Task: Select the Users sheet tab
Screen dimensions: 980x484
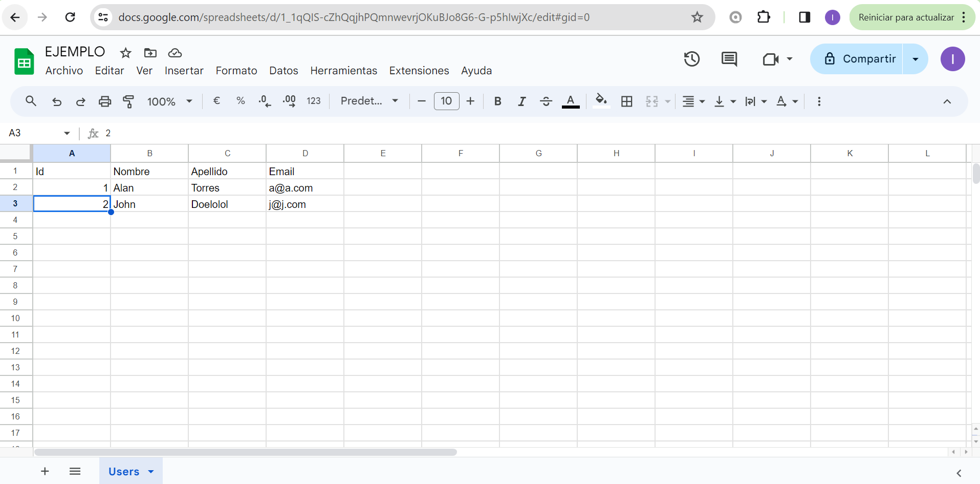Action: tap(124, 472)
